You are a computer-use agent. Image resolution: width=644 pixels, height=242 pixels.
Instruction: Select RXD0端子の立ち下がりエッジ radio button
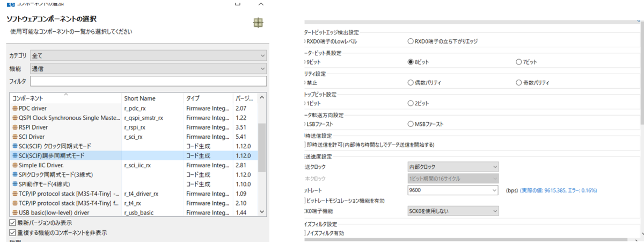[411, 41]
